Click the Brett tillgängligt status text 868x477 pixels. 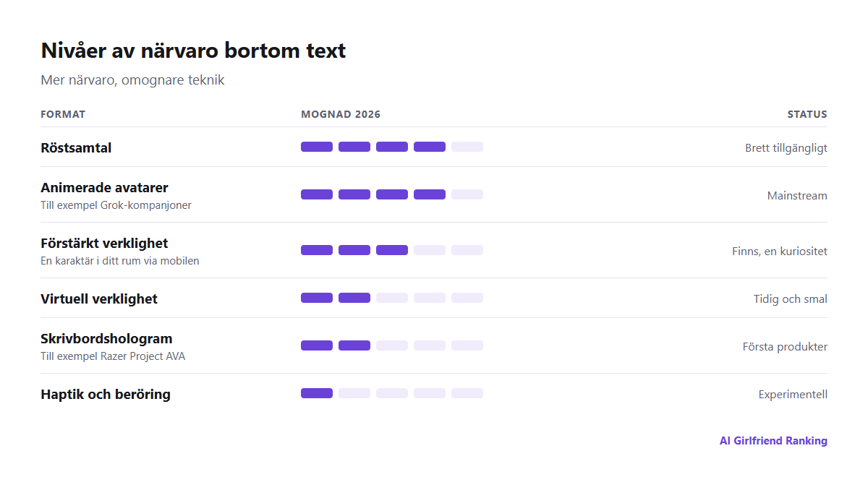pos(786,148)
